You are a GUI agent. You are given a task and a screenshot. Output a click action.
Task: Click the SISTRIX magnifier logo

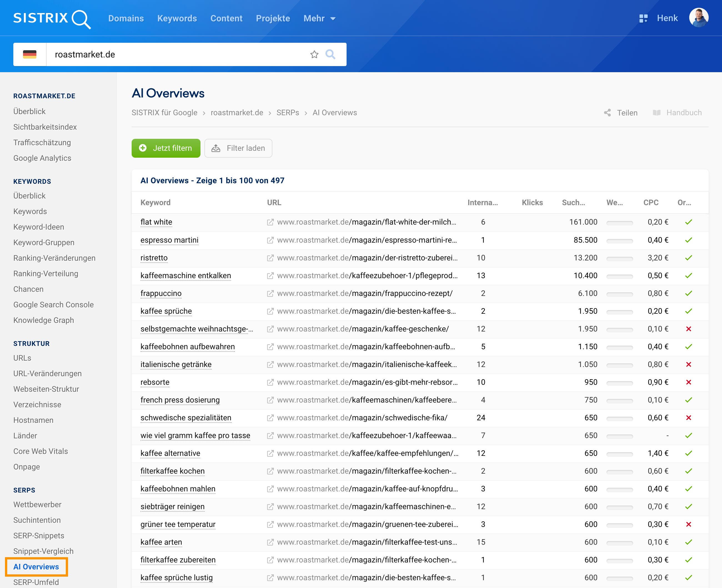pyautogui.click(x=81, y=19)
